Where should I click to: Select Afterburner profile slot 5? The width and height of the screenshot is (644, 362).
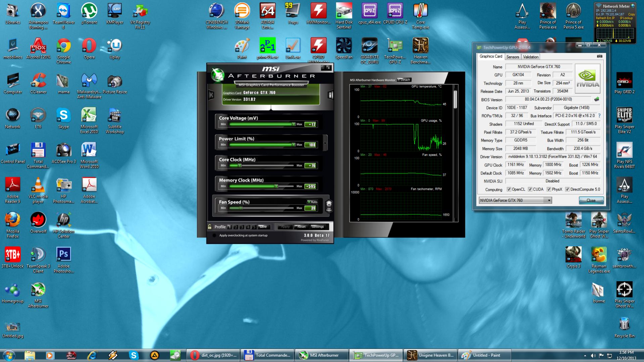tap(254, 227)
